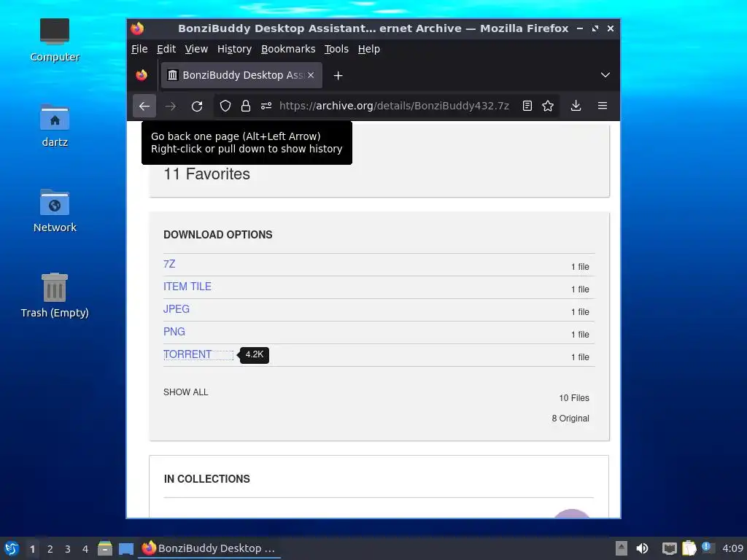This screenshot has width=747, height=560.
Task: Open the Bookmarks menu
Action: click(288, 49)
